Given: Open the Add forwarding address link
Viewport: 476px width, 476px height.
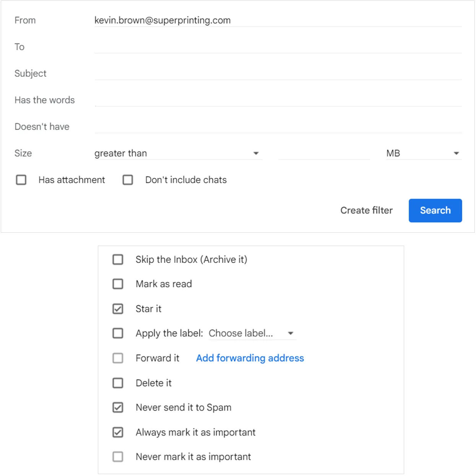Looking at the screenshot, I should click(250, 358).
